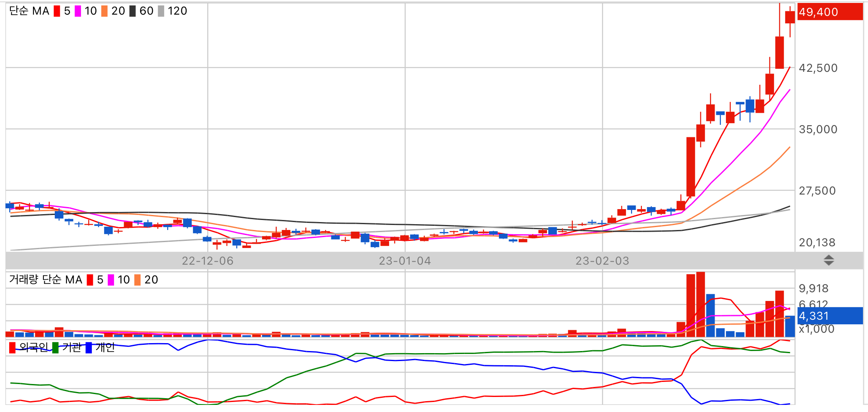The width and height of the screenshot is (868, 412).
Task: Click the gray MA 120 legend swatch
Action: 161,11
